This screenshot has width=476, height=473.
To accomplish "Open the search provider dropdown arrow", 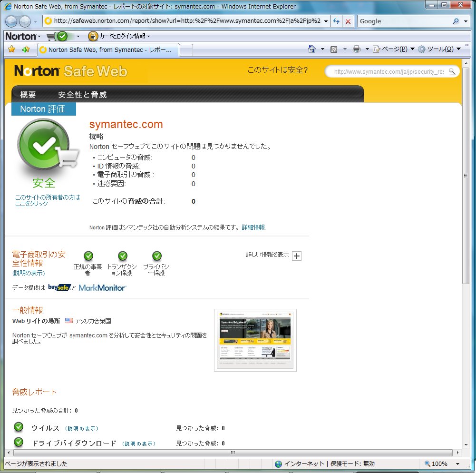I will tap(466, 21).
